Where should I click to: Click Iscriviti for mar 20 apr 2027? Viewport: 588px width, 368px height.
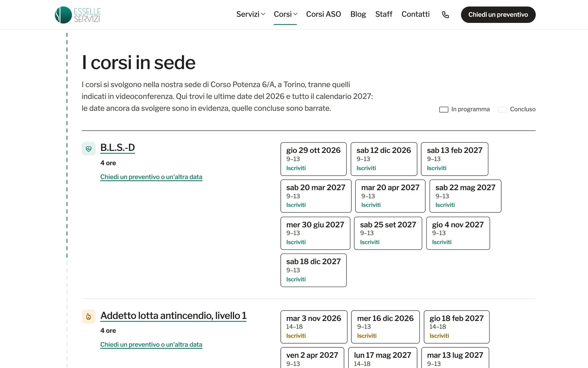tap(371, 205)
